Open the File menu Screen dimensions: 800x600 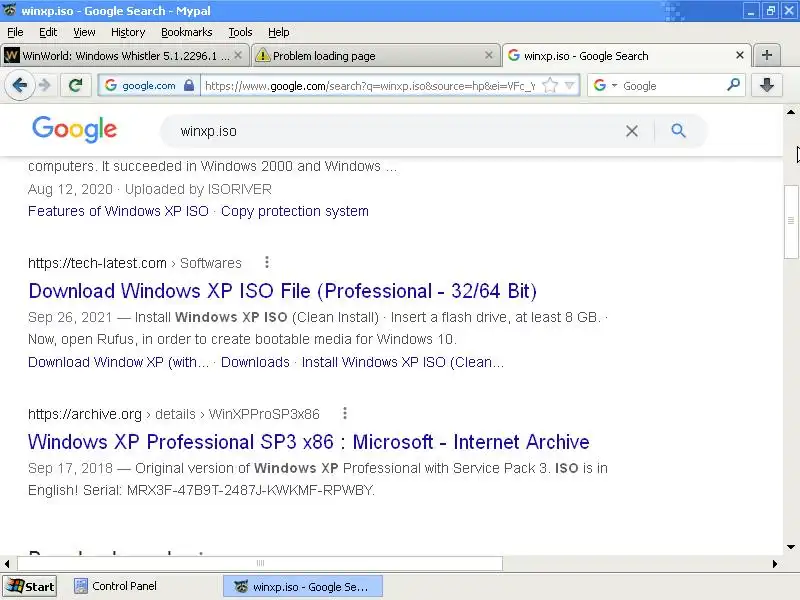(15, 32)
